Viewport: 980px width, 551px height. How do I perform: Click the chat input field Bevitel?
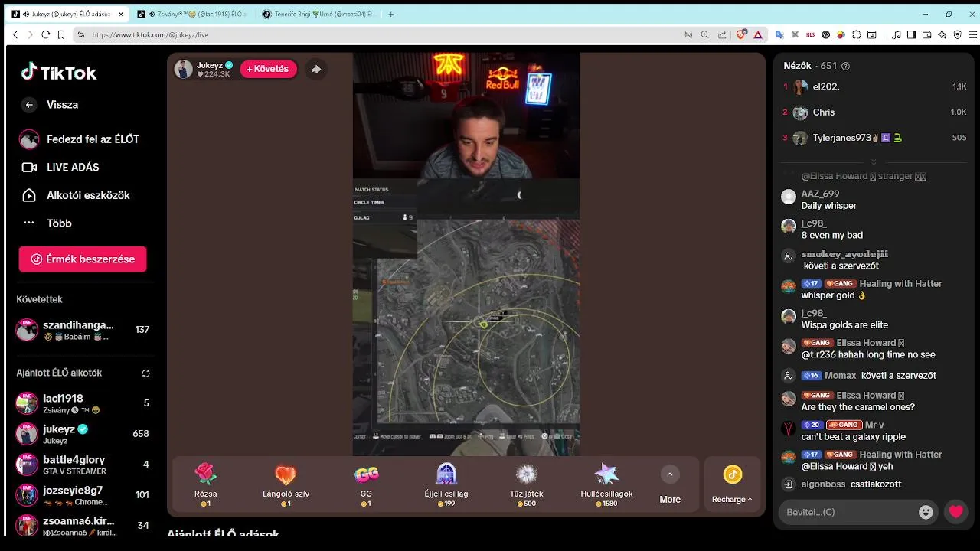pos(848,512)
